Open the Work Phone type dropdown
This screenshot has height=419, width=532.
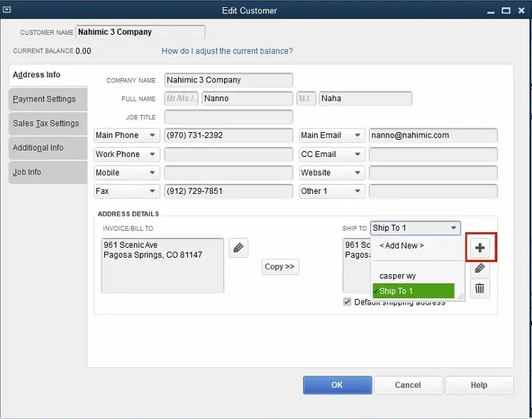coord(126,154)
